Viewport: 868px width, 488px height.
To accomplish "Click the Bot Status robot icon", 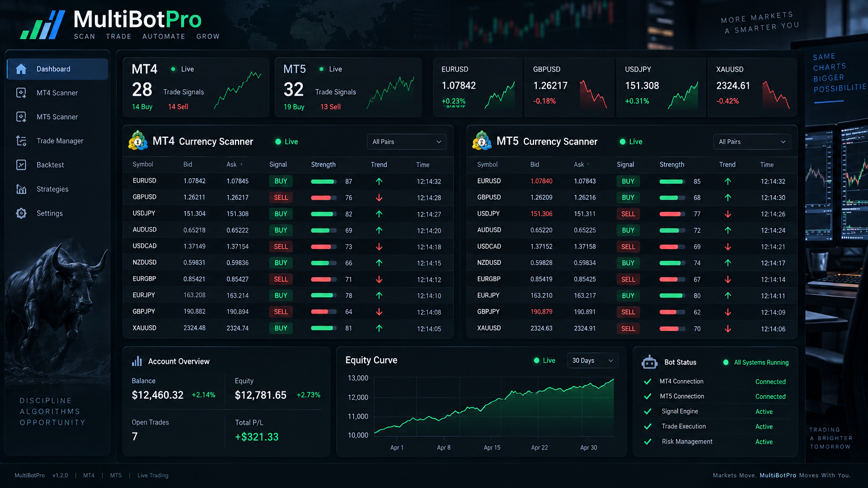I will pyautogui.click(x=650, y=362).
